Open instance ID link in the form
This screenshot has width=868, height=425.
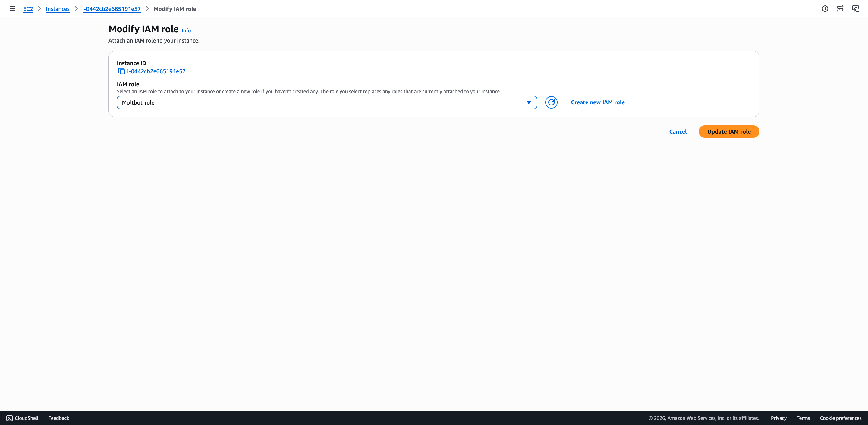tap(156, 71)
